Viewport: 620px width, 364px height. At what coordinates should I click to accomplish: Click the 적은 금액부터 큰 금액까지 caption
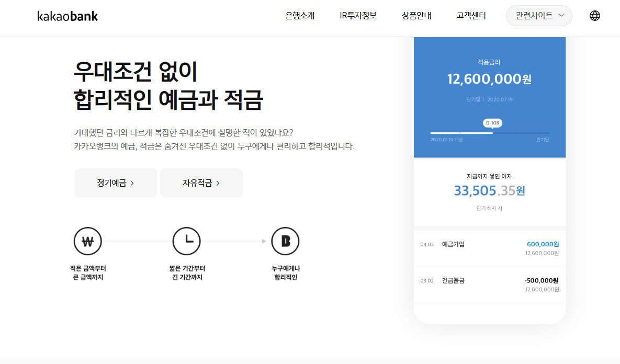[88, 272]
